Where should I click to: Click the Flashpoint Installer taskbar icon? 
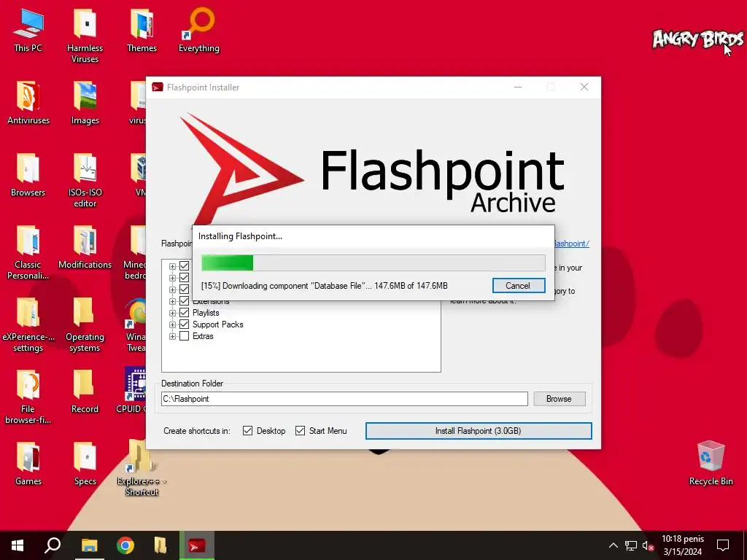click(x=197, y=545)
